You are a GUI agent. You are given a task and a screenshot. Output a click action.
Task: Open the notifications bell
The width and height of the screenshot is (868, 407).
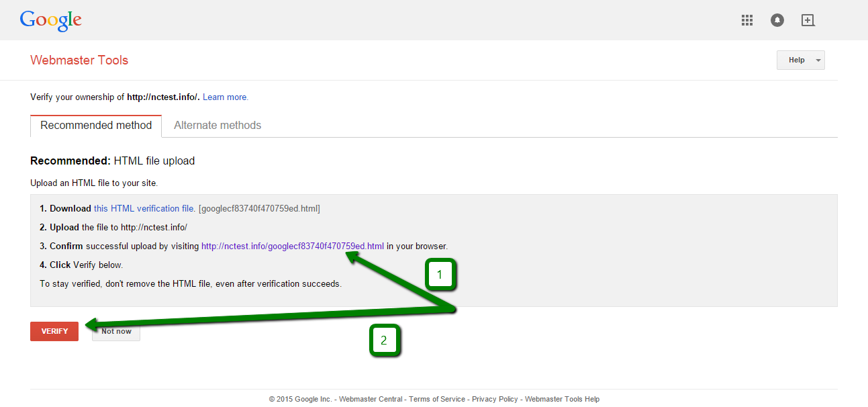777,20
